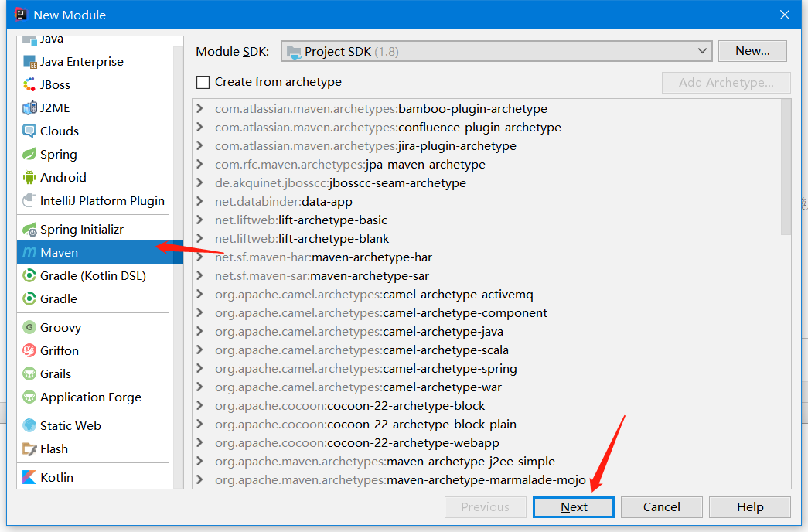The width and height of the screenshot is (808, 532).
Task: Click the Maven 'm' icon
Action: [x=30, y=253]
